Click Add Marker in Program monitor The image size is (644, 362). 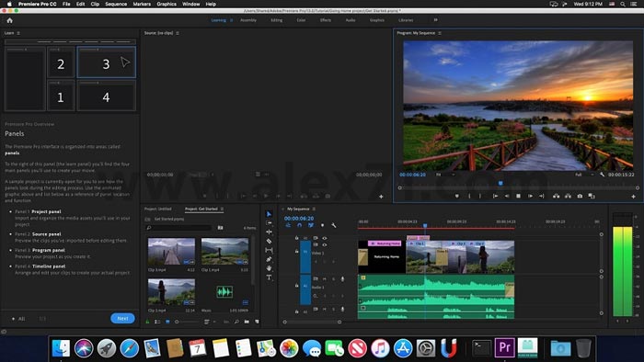point(456,196)
